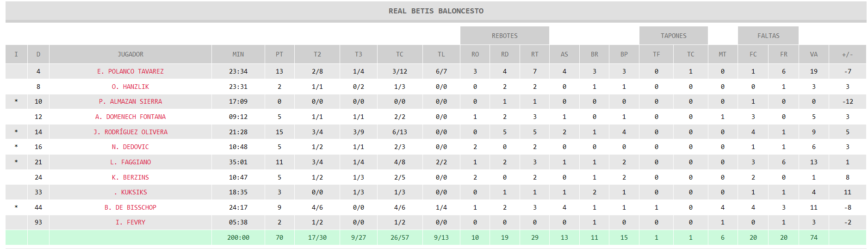Select the PT points column header
This screenshot has height=249, width=868.
(279, 54)
